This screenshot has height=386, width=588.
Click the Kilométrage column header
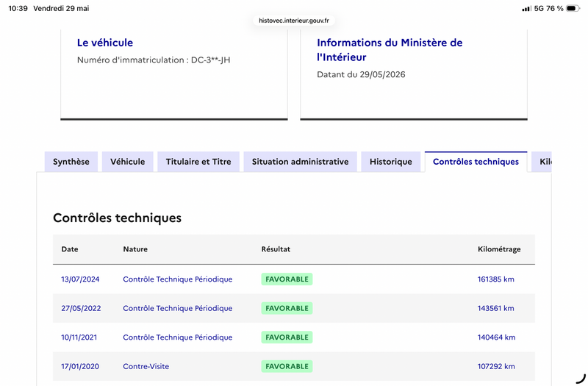(499, 249)
